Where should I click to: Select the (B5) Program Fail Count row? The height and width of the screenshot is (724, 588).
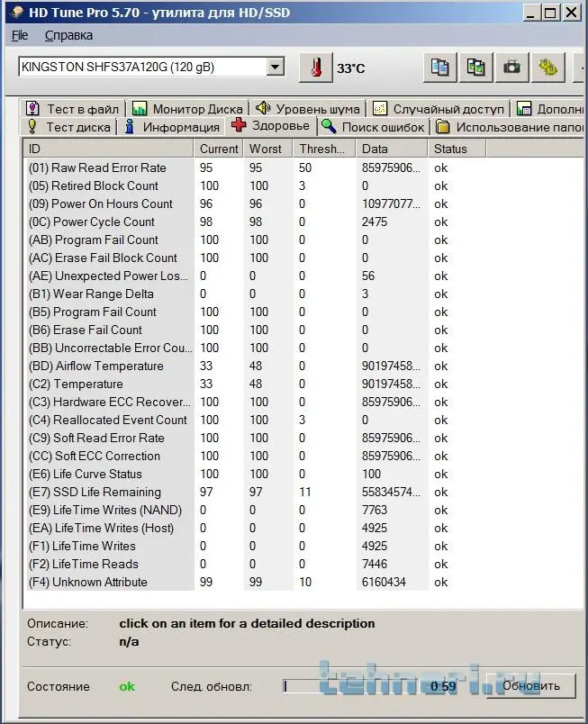(x=303, y=312)
